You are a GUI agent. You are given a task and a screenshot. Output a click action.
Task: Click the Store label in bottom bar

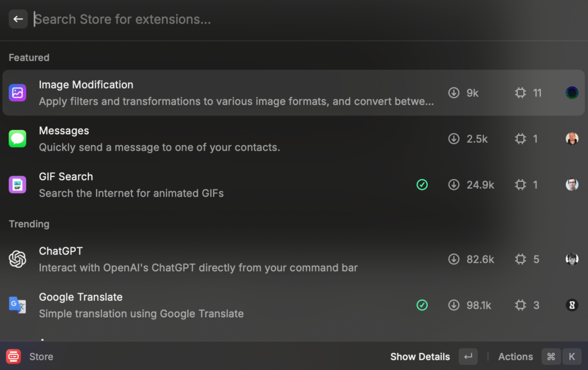tap(41, 356)
